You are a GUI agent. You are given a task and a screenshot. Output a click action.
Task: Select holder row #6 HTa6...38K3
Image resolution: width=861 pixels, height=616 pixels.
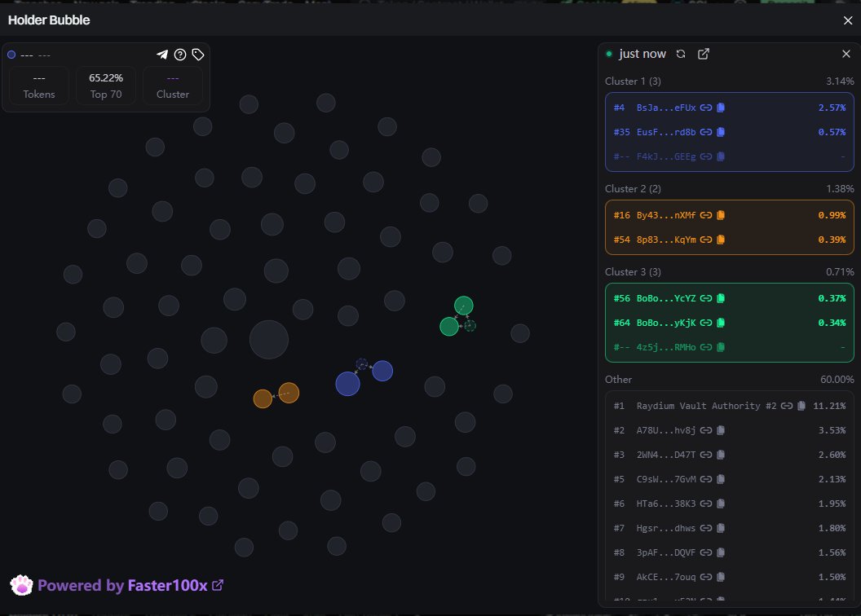point(729,504)
